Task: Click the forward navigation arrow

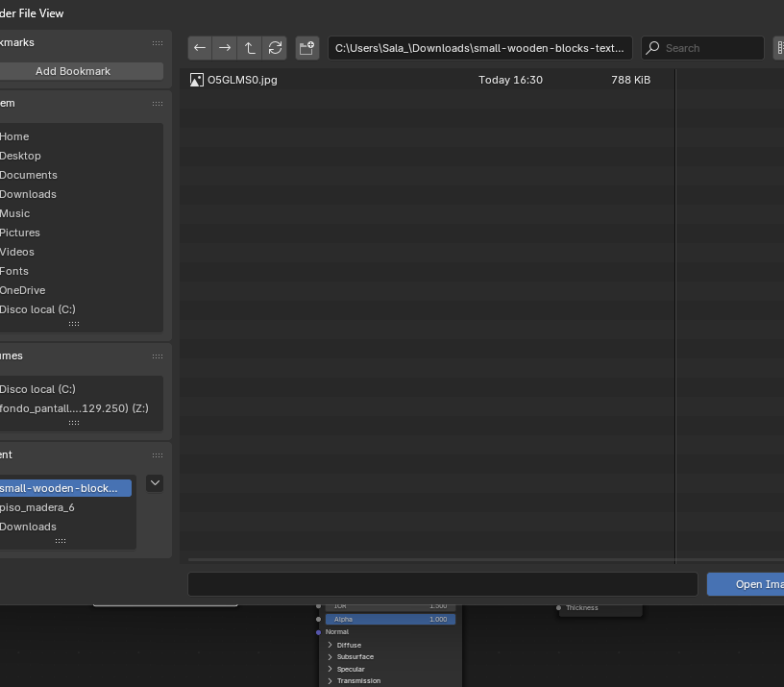Action: tap(225, 48)
